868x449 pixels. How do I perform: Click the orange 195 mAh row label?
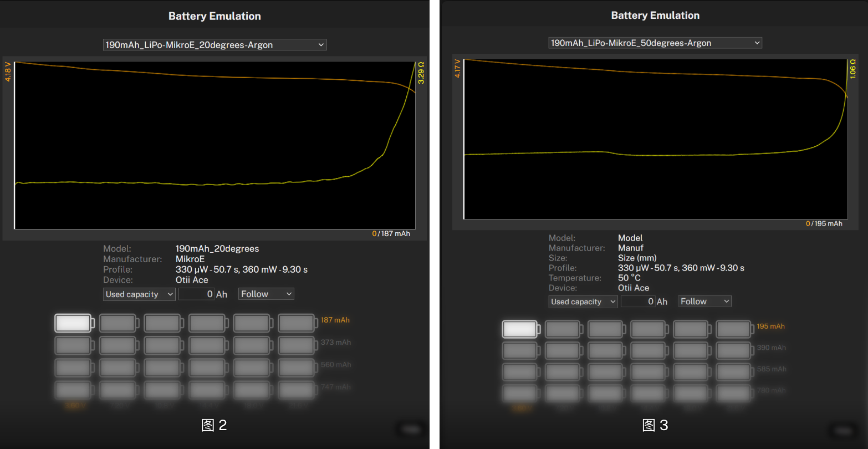(x=771, y=326)
